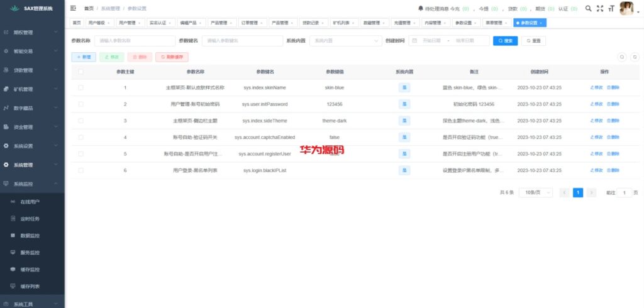This screenshot has width=644, height=308.
Task: Click the 开始日期 date field
Action: tap(431, 41)
